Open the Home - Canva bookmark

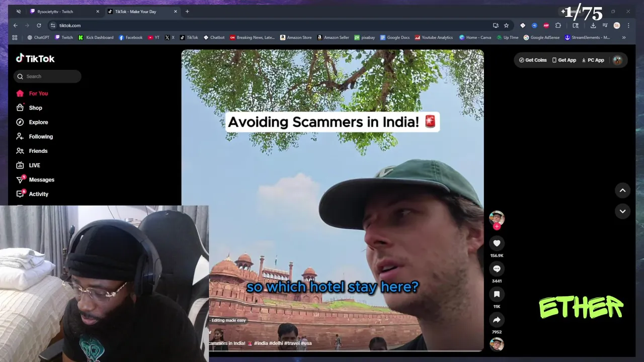(475, 38)
